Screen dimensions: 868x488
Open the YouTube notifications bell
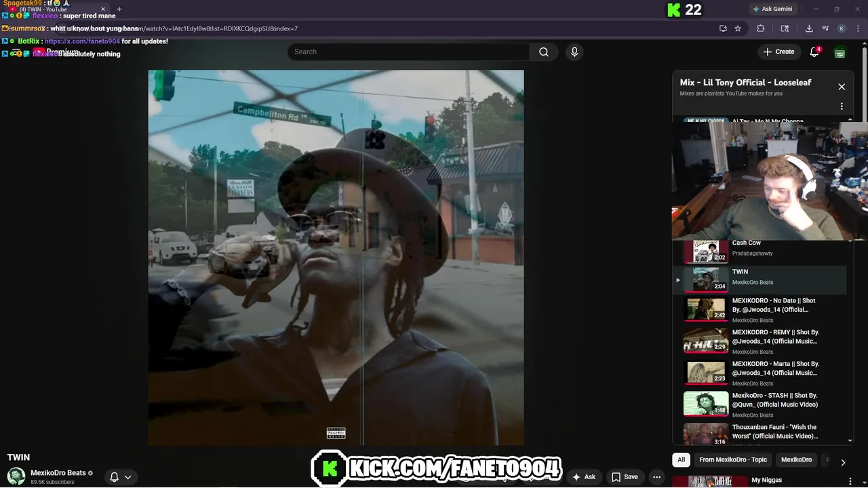click(814, 52)
